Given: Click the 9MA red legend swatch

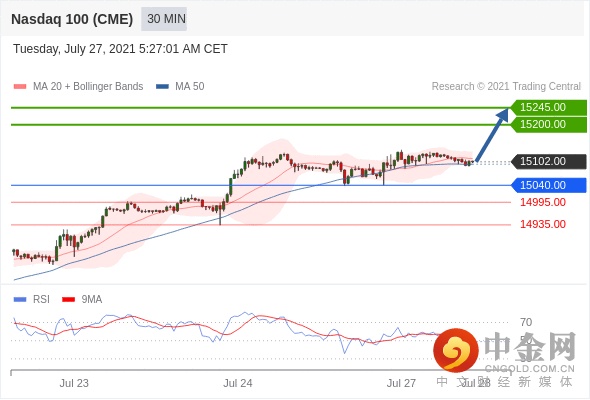Looking at the screenshot, I should point(68,300).
